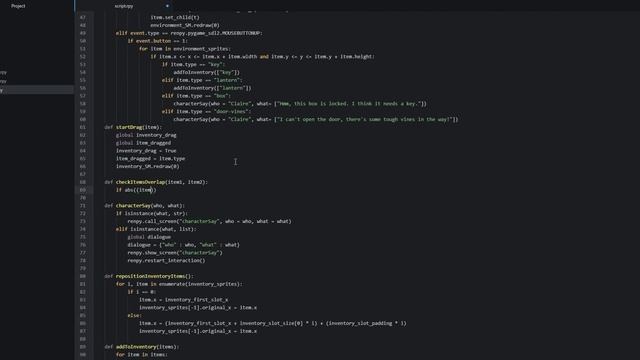Click the 'for i, item in enumerate(inventory_sprites):' line

click(179, 284)
